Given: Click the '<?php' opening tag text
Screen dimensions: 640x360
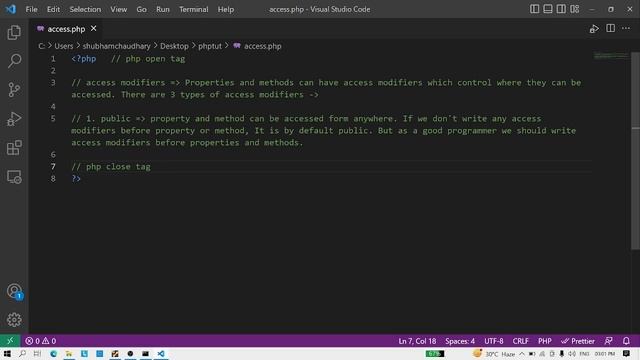Looking at the screenshot, I should [84, 58].
